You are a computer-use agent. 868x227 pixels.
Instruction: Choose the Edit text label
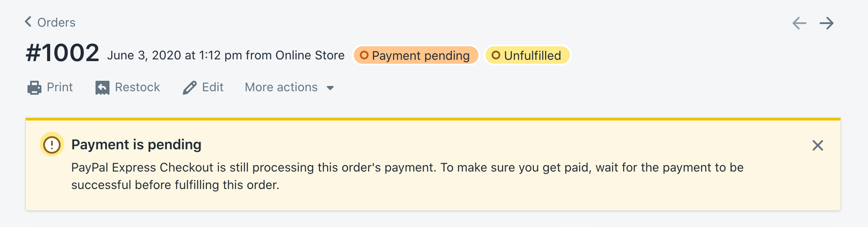(x=213, y=87)
